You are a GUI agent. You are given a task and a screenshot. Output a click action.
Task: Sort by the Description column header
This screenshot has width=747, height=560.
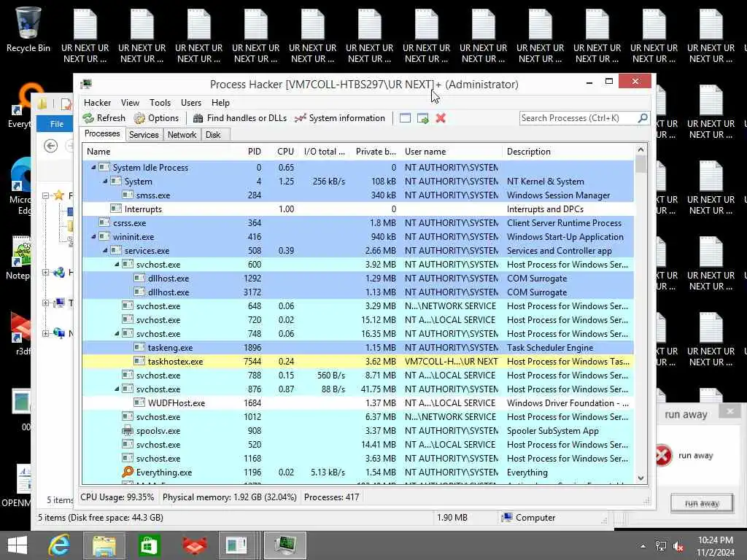coord(529,152)
